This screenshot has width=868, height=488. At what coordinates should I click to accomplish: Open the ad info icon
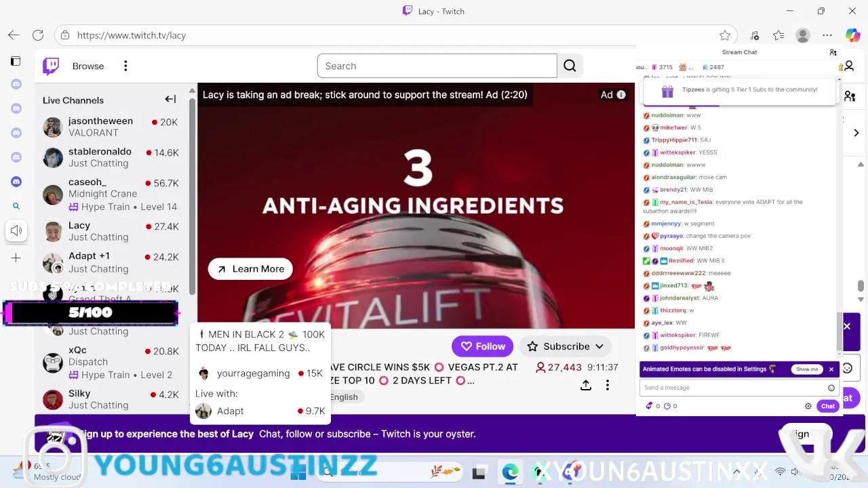(621, 95)
